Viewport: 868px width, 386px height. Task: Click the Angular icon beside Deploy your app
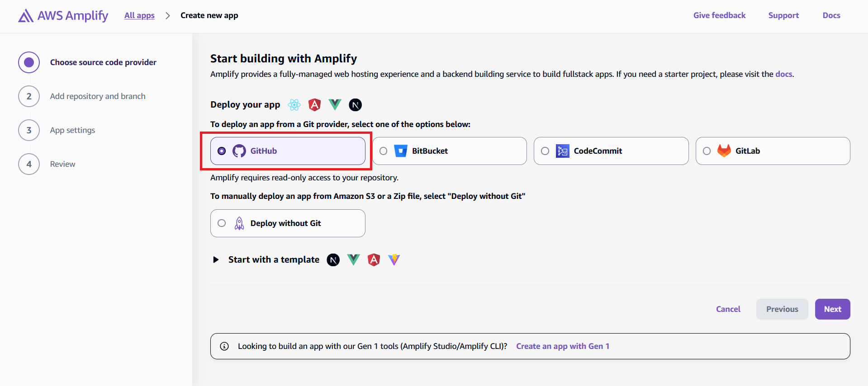314,105
